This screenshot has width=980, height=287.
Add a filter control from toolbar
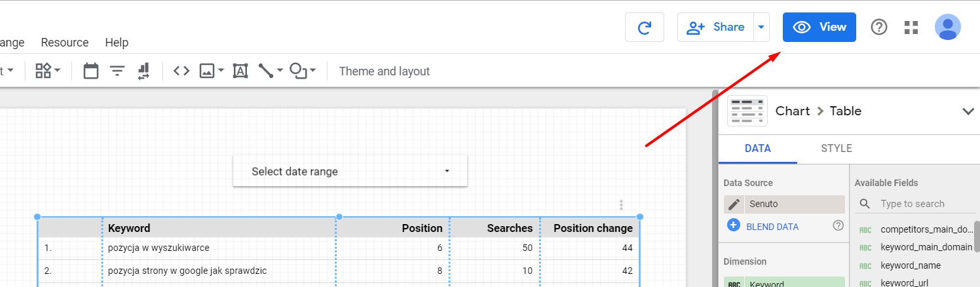click(117, 71)
